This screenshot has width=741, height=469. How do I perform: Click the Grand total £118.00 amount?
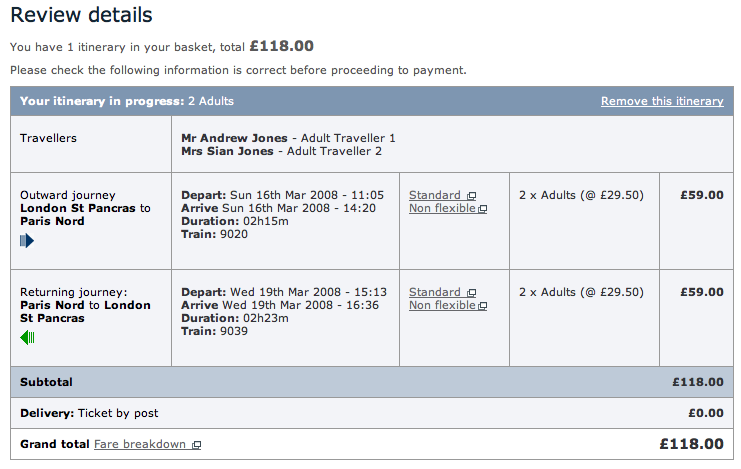click(x=691, y=444)
